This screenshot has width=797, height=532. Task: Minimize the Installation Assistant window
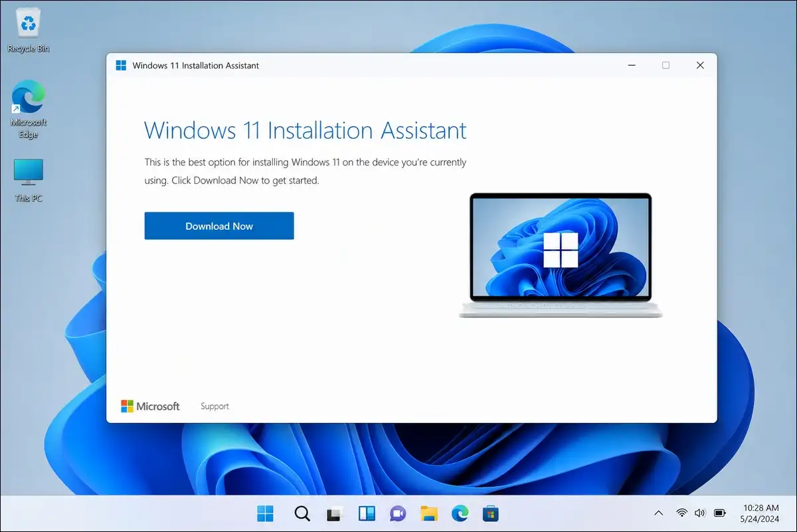(x=632, y=65)
